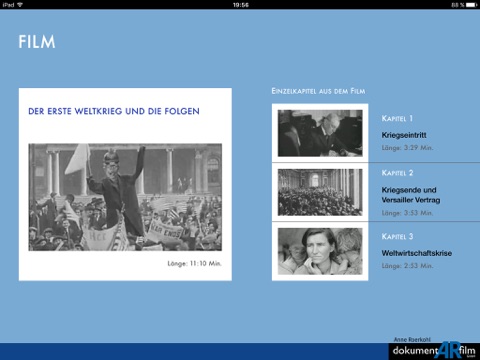Tap the 'Kapitel 1' heading
Viewport: 480px width, 360px height.
tap(397, 118)
